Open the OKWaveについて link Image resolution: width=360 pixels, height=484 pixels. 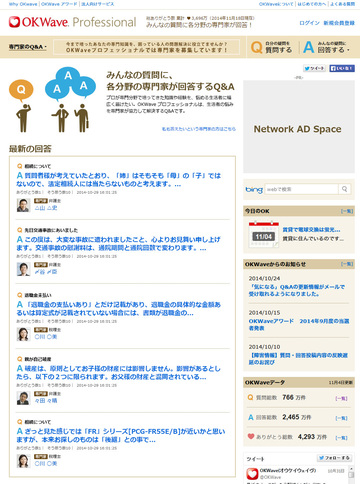click(x=276, y=4)
